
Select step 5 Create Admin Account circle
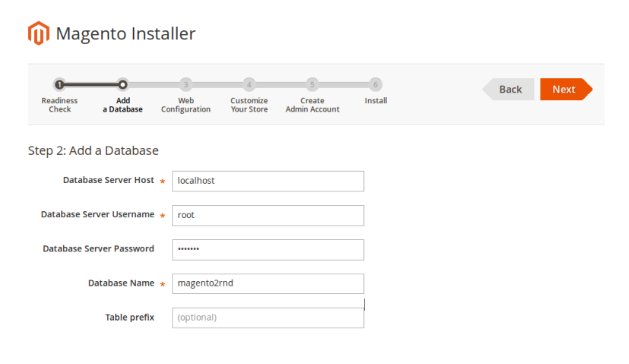(312, 84)
